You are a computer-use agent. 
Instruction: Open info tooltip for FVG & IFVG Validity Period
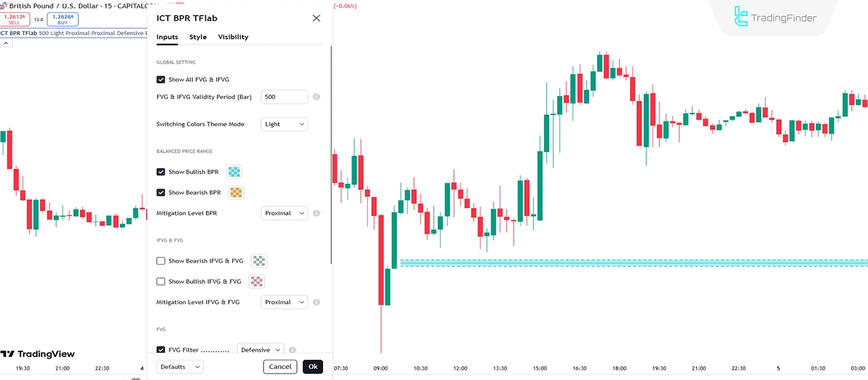coord(316,97)
